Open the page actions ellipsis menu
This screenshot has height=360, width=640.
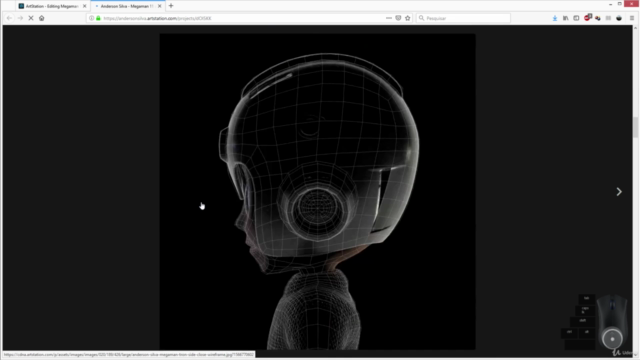(x=389, y=18)
